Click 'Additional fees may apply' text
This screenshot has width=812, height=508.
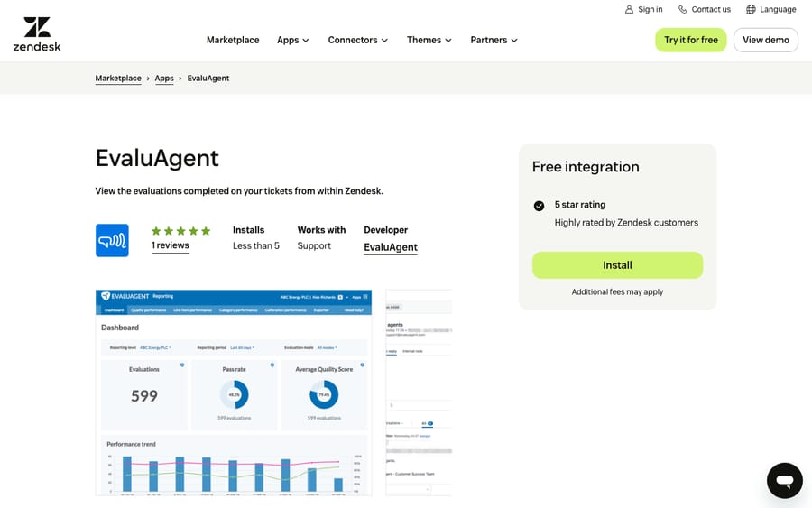[x=617, y=292]
